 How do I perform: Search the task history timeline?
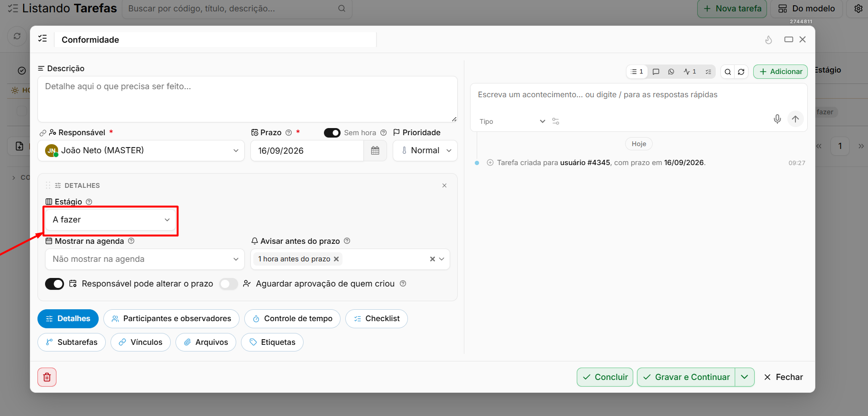pyautogui.click(x=728, y=72)
